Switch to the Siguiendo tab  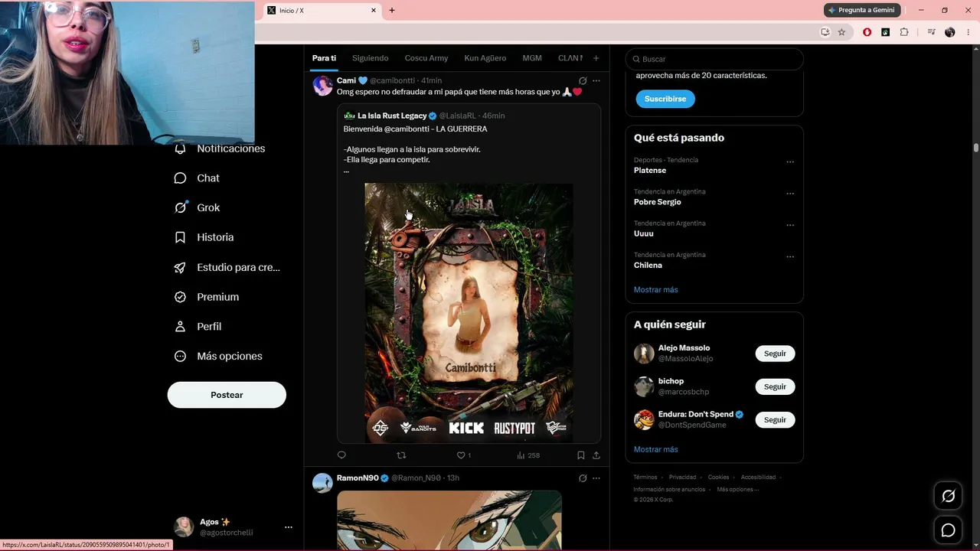point(371,58)
